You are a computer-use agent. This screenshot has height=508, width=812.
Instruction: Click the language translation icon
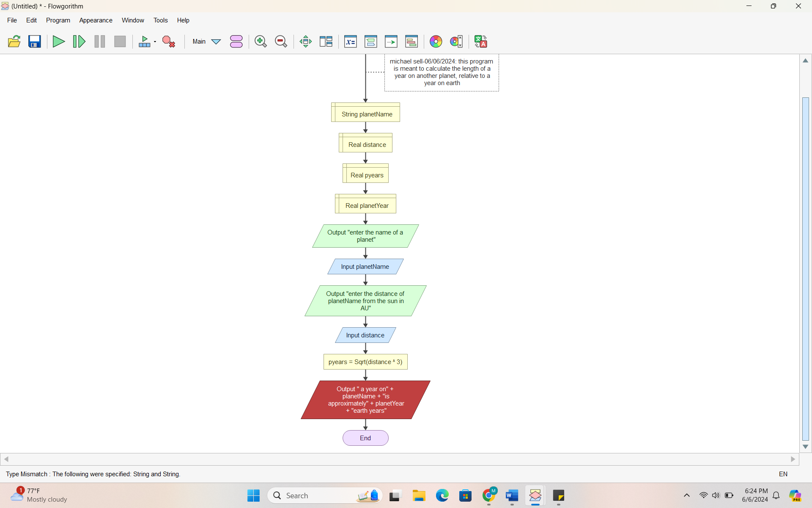point(481,41)
